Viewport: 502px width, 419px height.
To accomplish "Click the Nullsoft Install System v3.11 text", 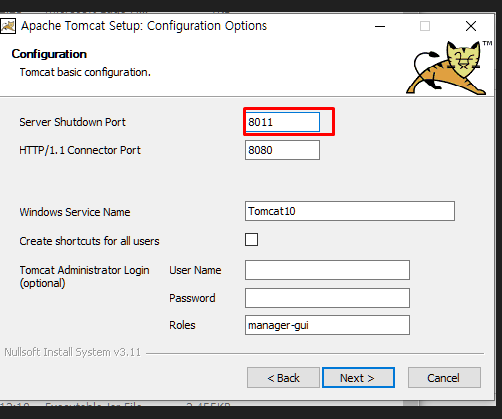I will click(73, 352).
